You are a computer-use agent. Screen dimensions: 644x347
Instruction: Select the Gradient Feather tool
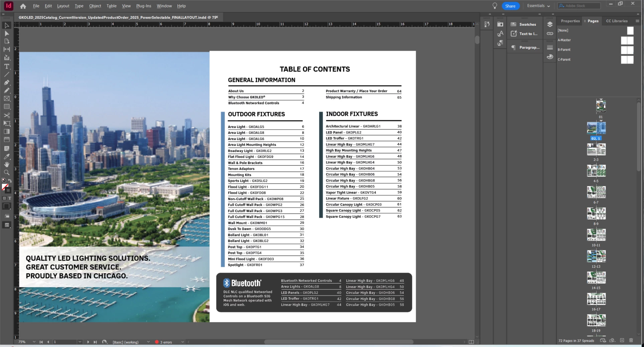pyautogui.click(x=7, y=140)
